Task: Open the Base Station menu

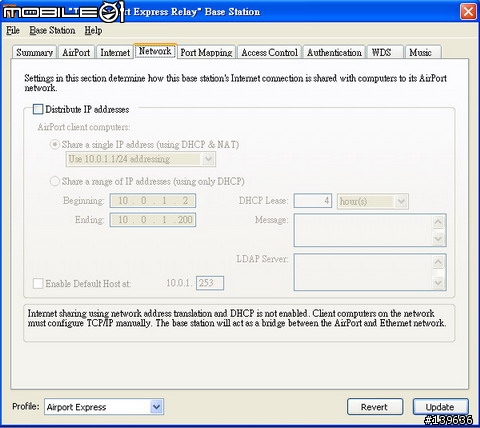Action: (x=52, y=31)
